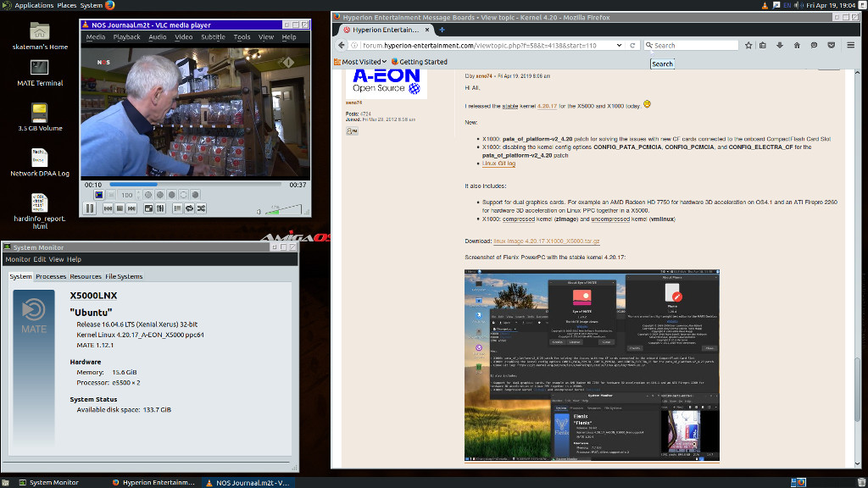Viewport: 868px width, 488px height.
Task: Toggle VLC loop mode
Action: click(x=189, y=208)
